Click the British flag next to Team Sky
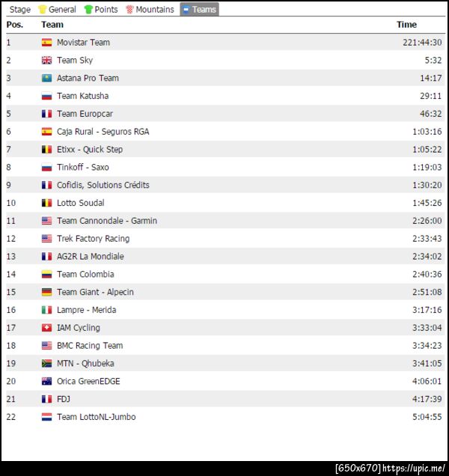Screen dimensions: 449x476 [x=46, y=61]
